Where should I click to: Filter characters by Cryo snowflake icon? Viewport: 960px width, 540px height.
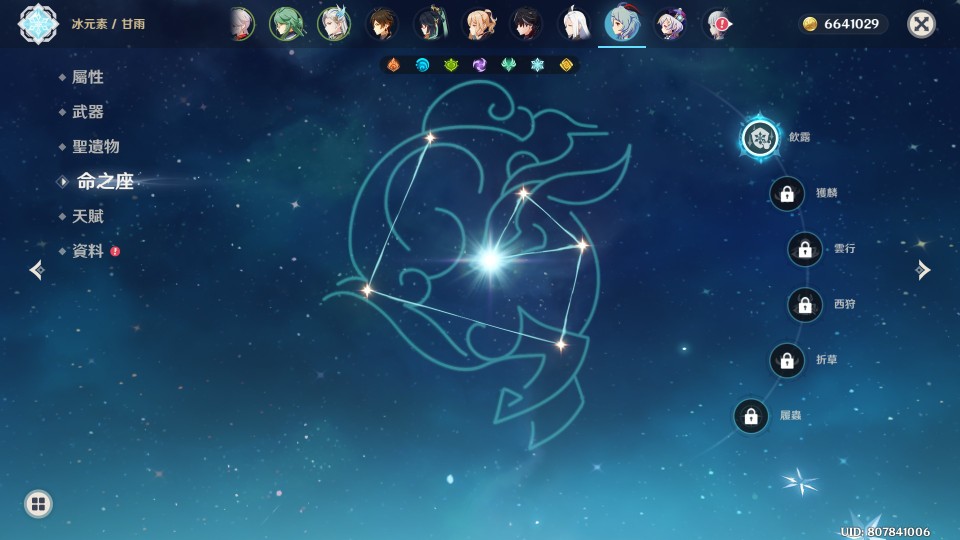coord(537,64)
